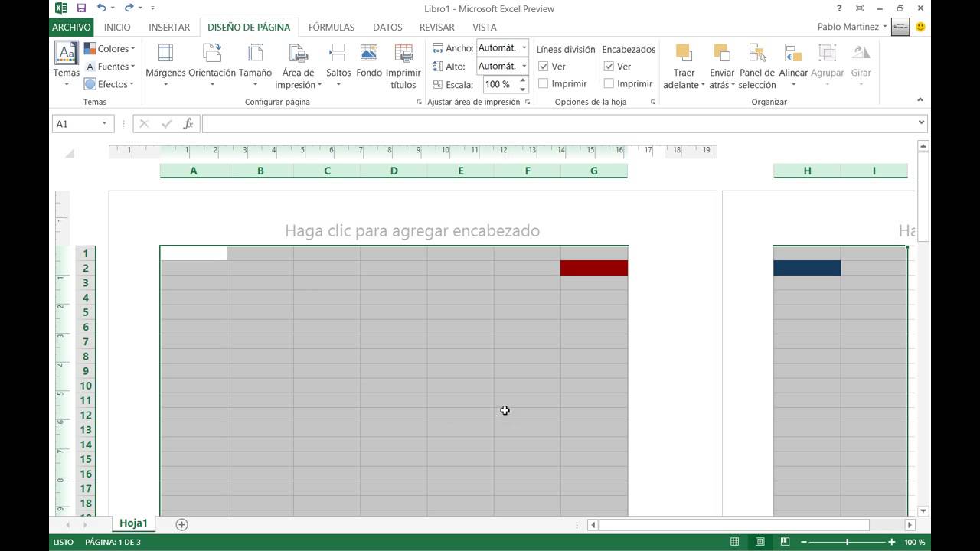Switch to the INSERTAR tab
The width and height of the screenshot is (980, 551).
[x=169, y=27]
